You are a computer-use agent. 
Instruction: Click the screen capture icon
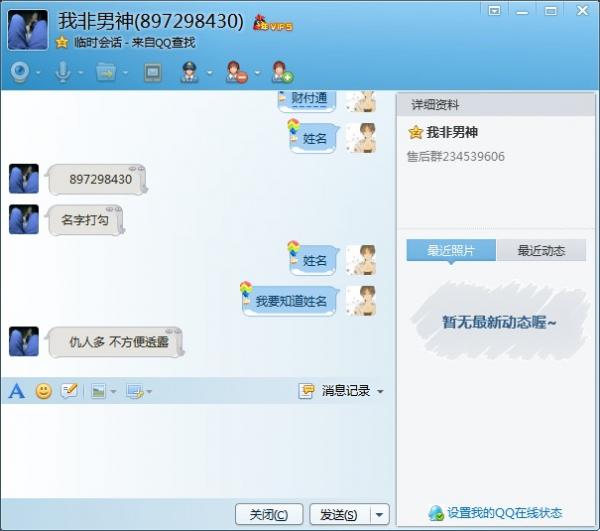tap(135, 392)
